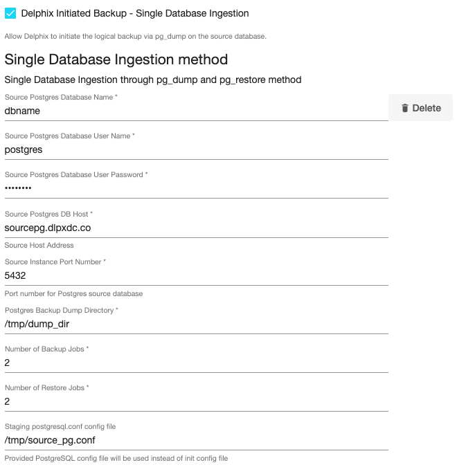Click the dbname database name field
This screenshot has height=476, width=457.
tap(196, 111)
